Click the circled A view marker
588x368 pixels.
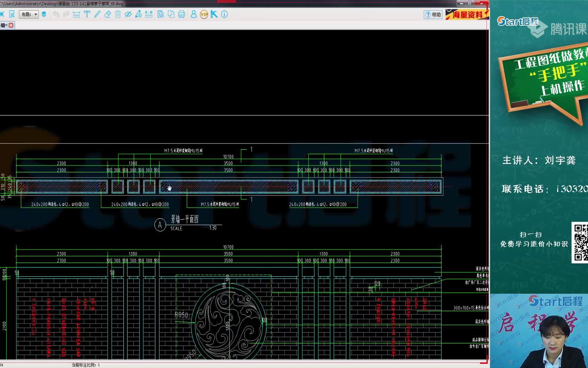160,225
